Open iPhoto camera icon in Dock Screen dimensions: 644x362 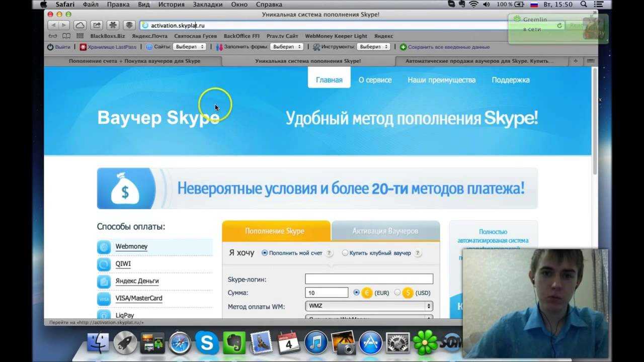343,343
